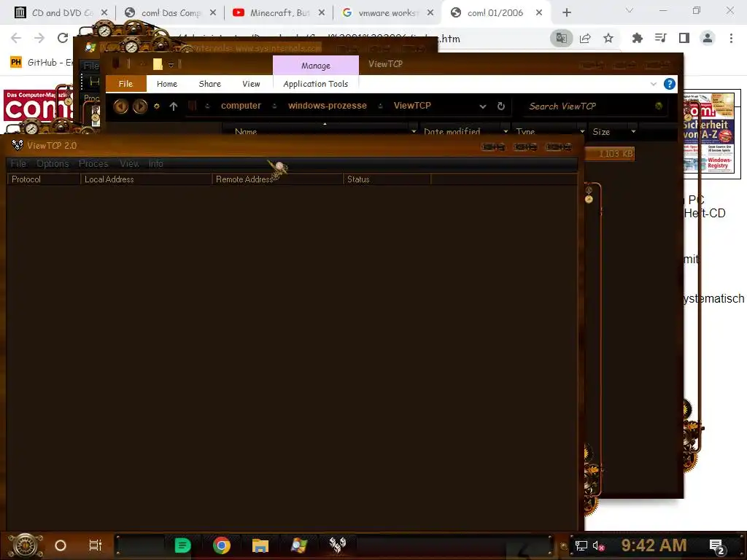Open the GitHub bookmark in the bookmarks bar
Screen dimensions: 747x560
tap(41, 63)
